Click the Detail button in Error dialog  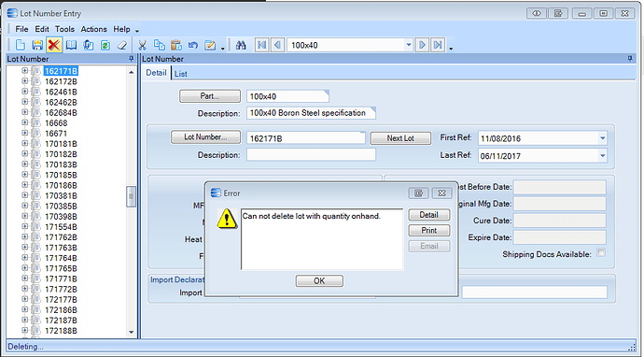428,215
